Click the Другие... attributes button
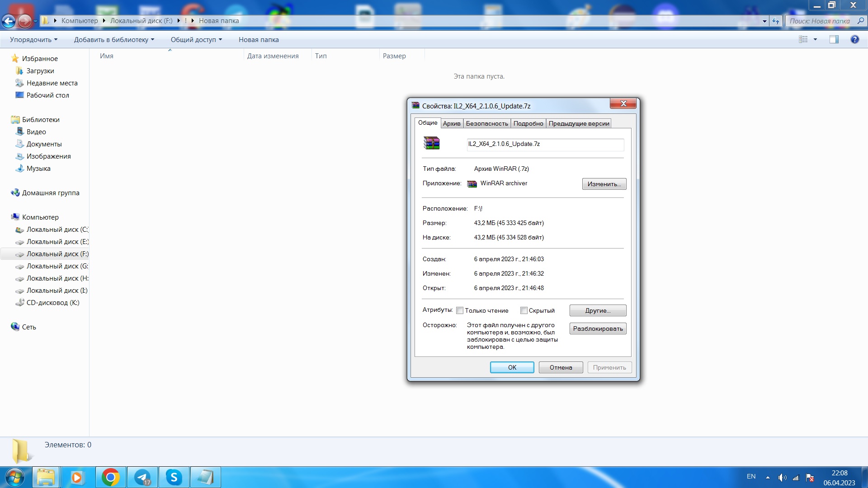Viewport: 868px width, 488px height. [598, 310]
